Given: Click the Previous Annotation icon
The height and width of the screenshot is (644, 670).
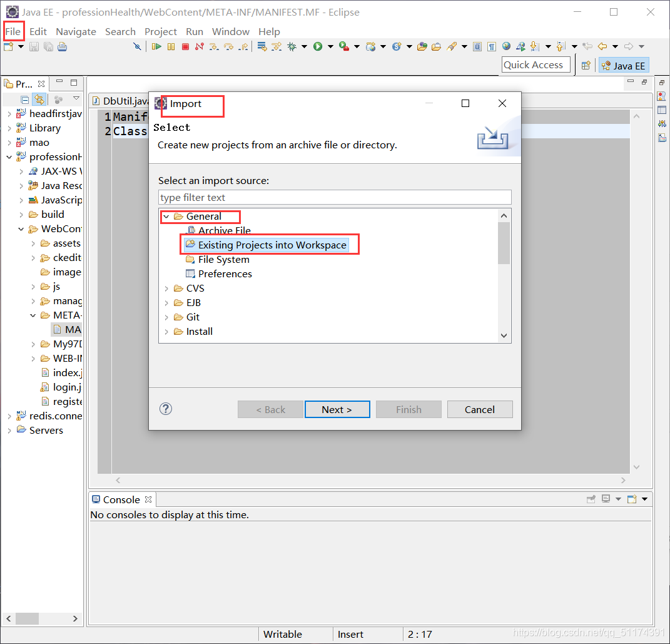Looking at the screenshot, I should (561, 46).
